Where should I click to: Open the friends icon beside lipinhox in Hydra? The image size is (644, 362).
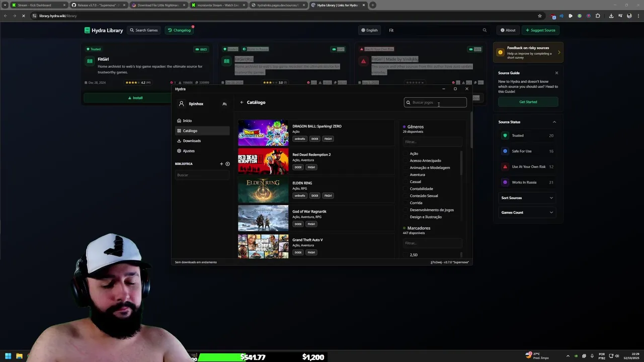[224, 104]
